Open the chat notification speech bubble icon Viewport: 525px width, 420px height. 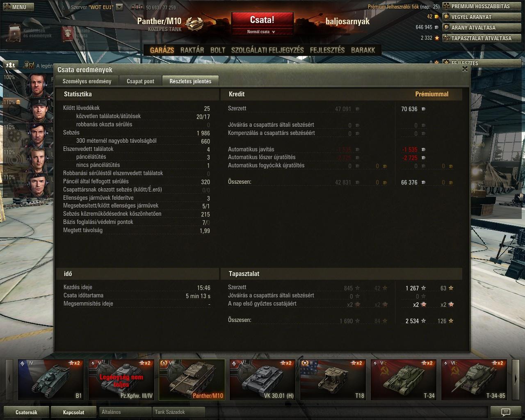tap(505, 412)
